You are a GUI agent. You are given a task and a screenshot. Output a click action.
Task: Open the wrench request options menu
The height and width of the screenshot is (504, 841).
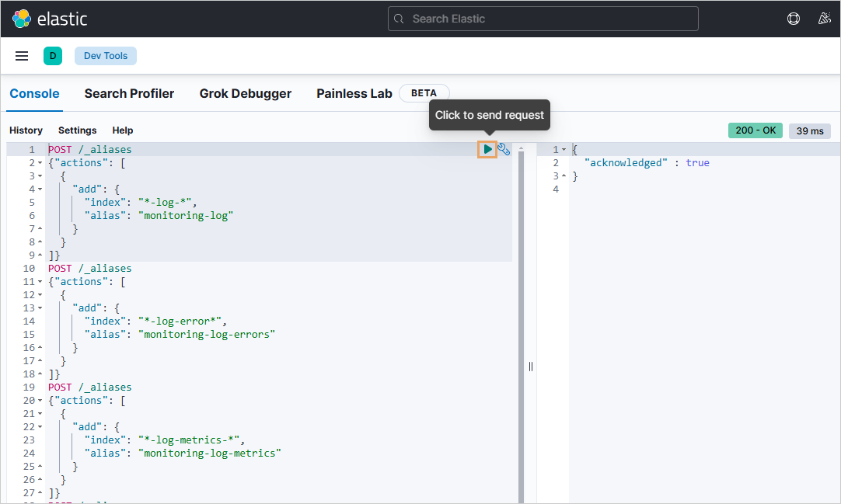tap(504, 149)
